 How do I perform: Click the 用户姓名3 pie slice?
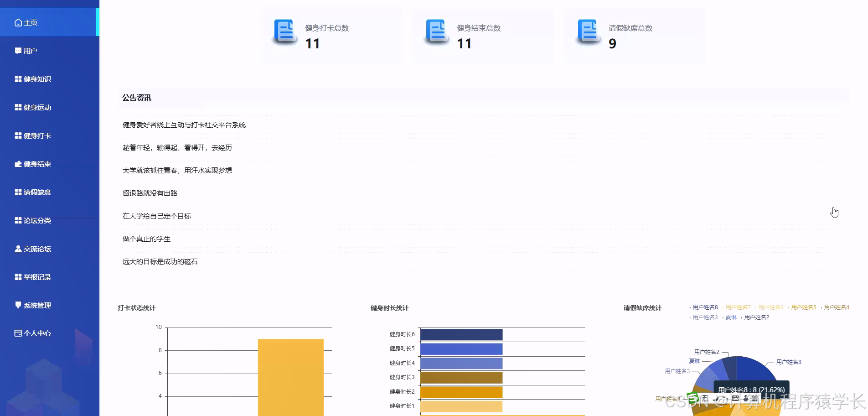pyautogui.click(x=705, y=378)
